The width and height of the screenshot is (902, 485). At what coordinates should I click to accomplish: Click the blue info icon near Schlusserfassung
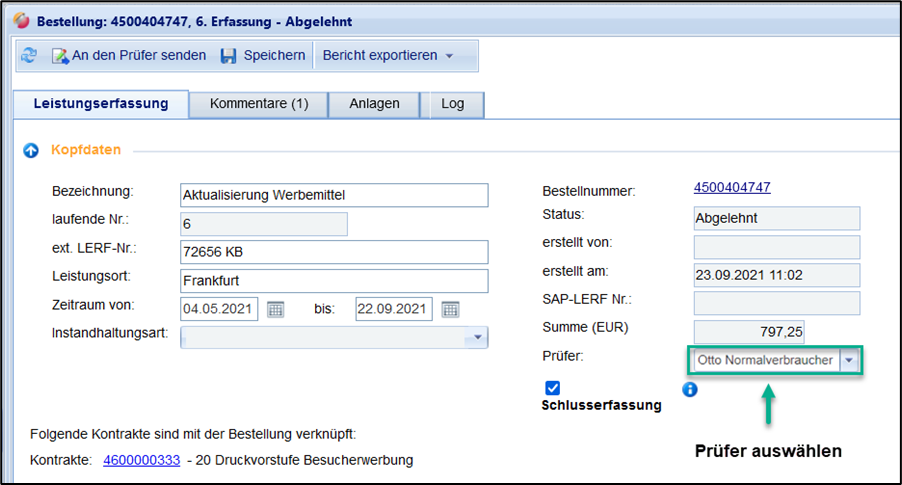click(x=689, y=389)
